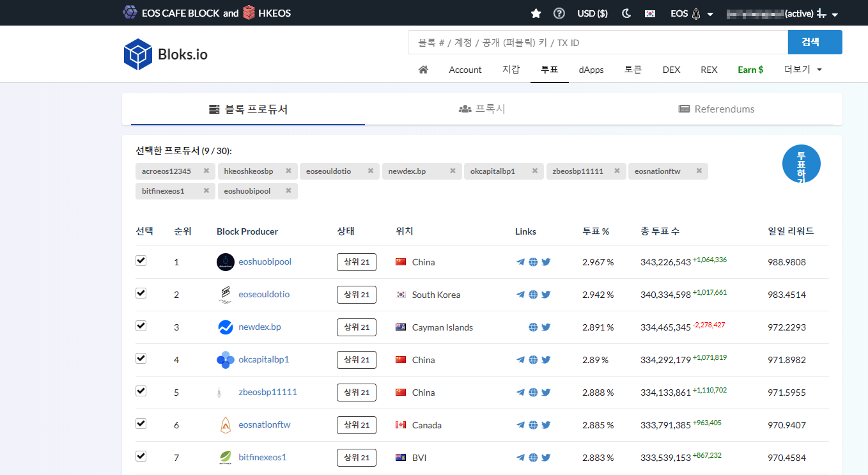Uncheck the okcapitalbp1 selection checkbox
Viewport: 868px width, 475px height.
[141, 359]
